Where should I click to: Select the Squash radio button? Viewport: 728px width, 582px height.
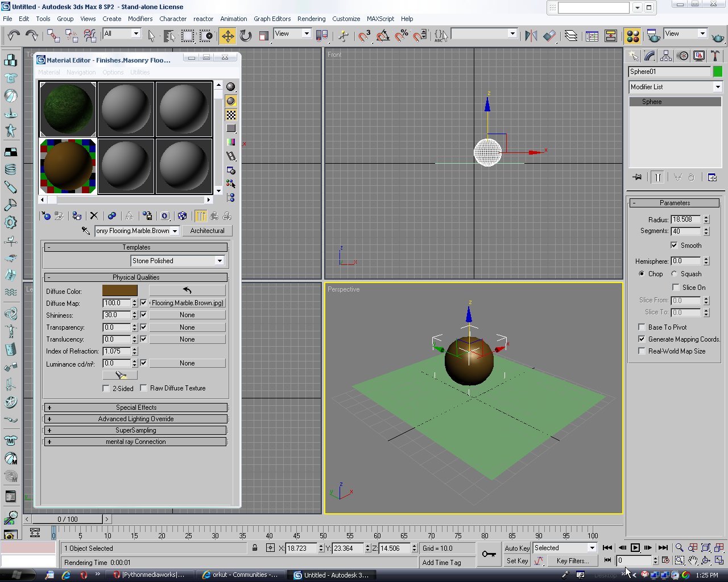673,274
